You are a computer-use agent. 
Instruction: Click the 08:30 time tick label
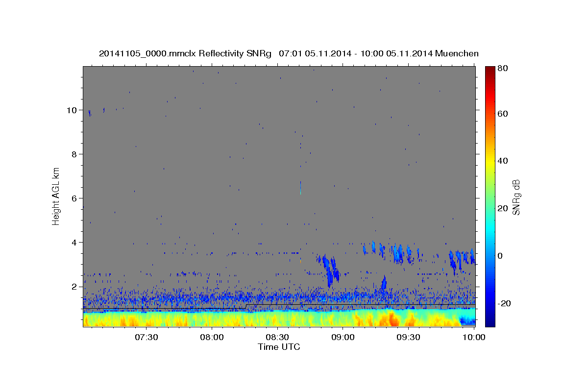(277, 337)
